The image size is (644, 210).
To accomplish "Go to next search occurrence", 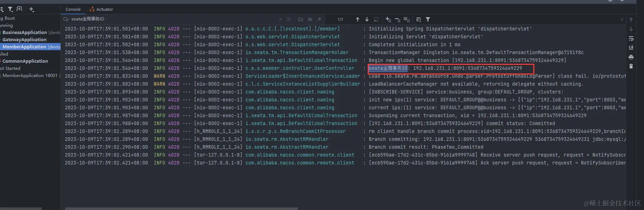I will (367, 19).
